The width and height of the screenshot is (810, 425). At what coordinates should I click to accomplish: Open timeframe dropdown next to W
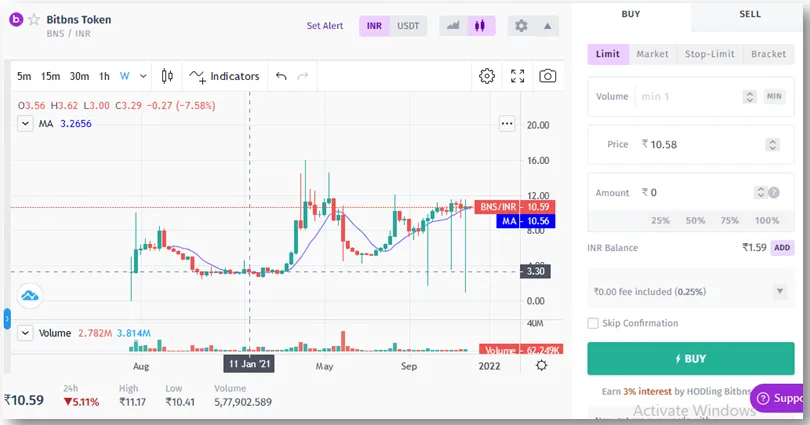pos(143,76)
